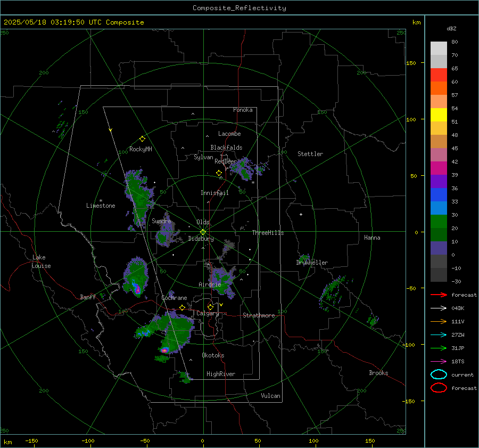Screen dimensions: 479x448
Task: Select the orange 111V arrow symbol
Action: tap(439, 321)
